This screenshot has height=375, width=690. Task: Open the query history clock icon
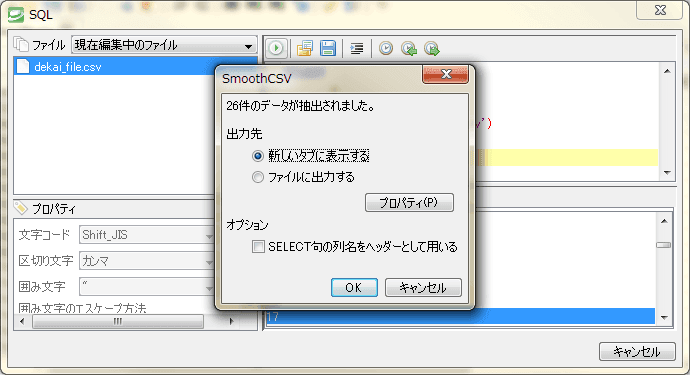[386, 48]
